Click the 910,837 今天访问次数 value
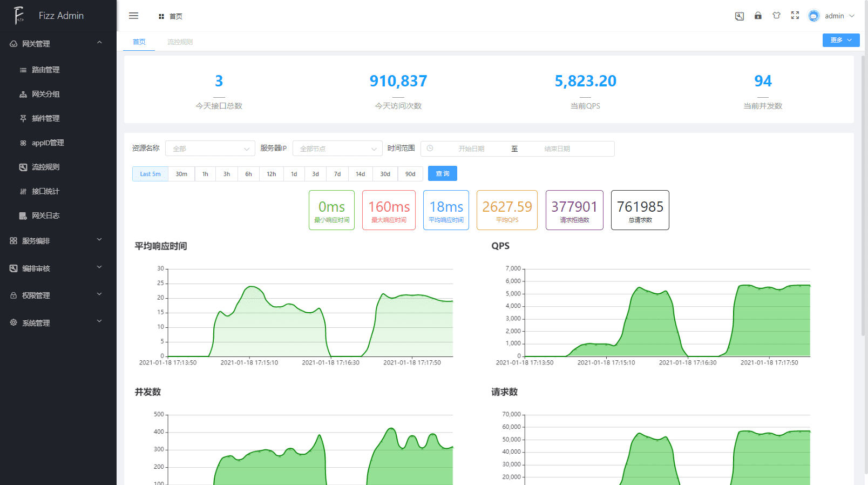Screen dimensions: 868x485 pos(398,81)
